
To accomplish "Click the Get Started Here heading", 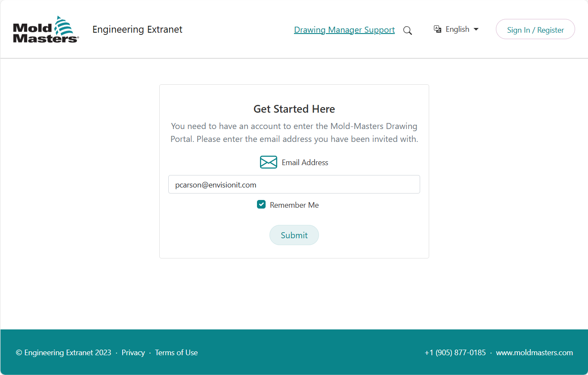I will coord(294,109).
